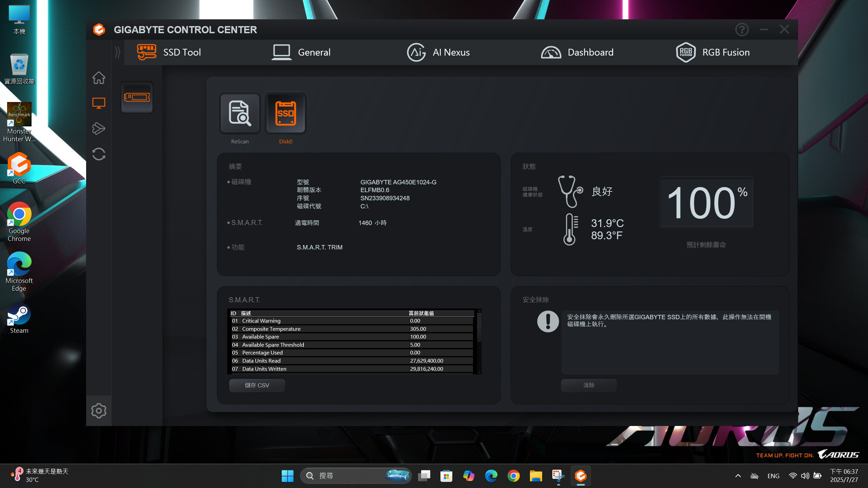This screenshot has height=488, width=868.
Task: Click serial number SN233908934248
Action: 385,198
